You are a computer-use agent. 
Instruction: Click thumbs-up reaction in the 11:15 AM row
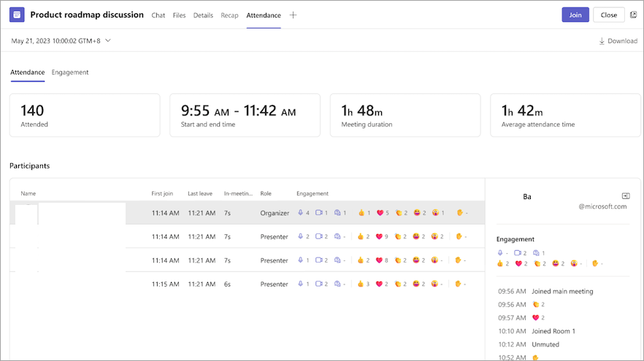361,284
